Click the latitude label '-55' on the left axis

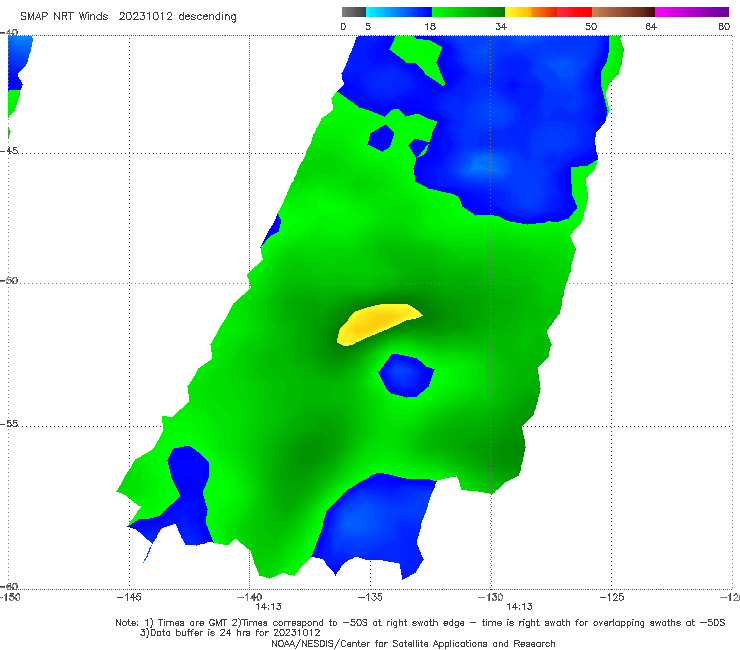(9, 423)
